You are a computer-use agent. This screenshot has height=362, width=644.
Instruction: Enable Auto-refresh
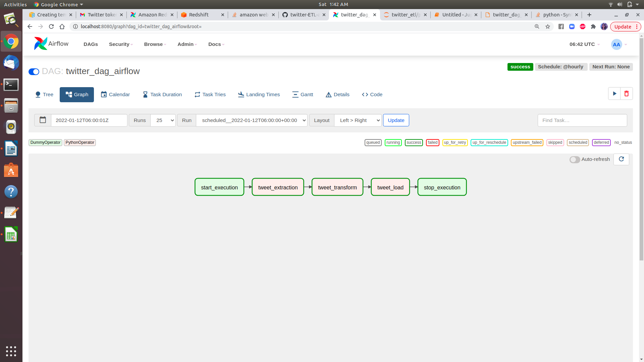[574, 160]
